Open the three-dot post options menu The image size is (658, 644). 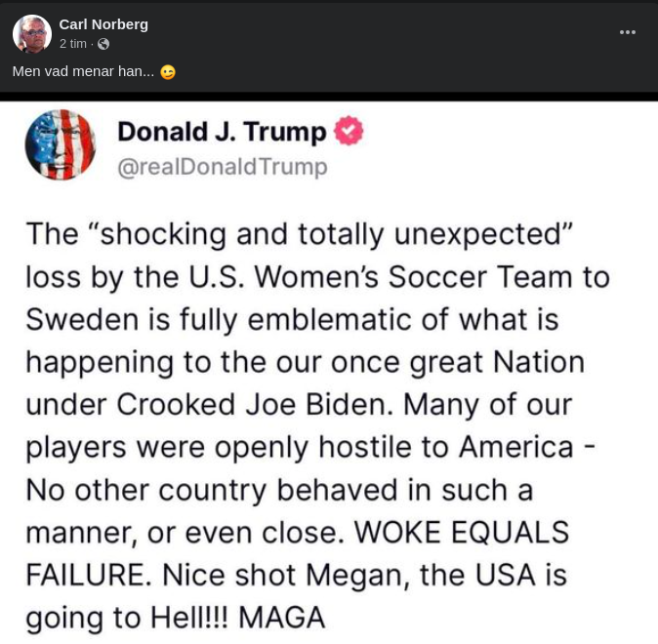point(628,32)
